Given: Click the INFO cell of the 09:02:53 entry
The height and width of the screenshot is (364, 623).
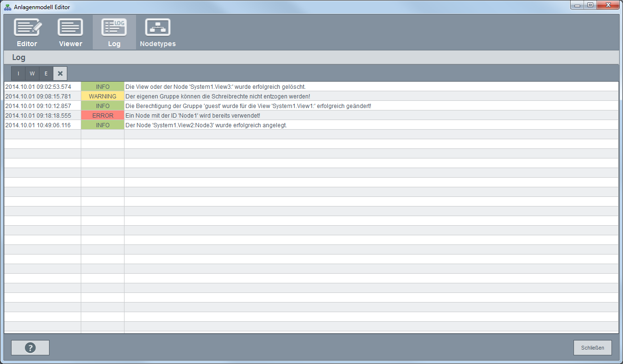Looking at the screenshot, I should (103, 87).
